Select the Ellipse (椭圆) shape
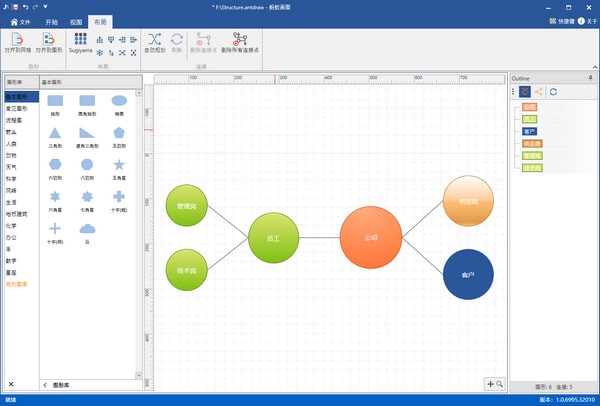Image resolution: width=600 pixels, height=406 pixels. [119, 101]
